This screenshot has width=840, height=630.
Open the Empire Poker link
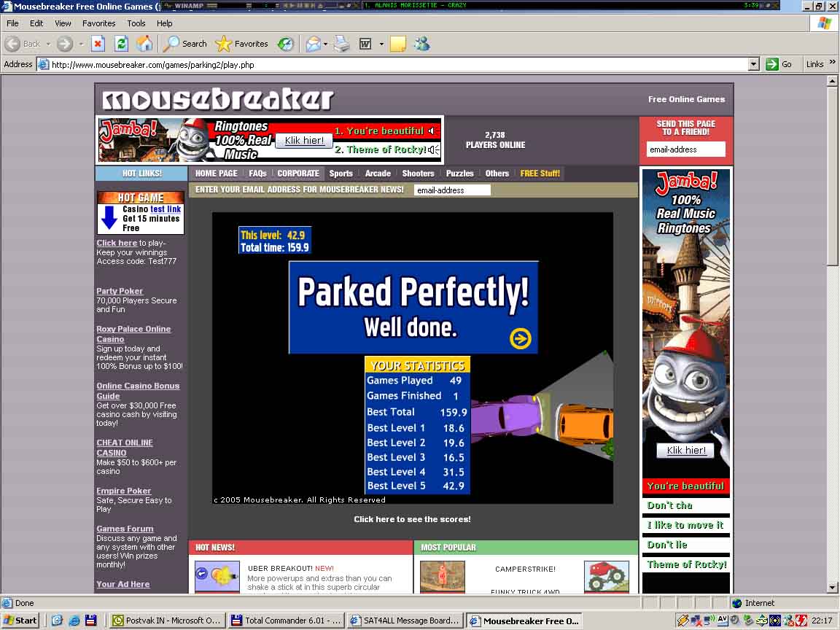tap(124, 491)
